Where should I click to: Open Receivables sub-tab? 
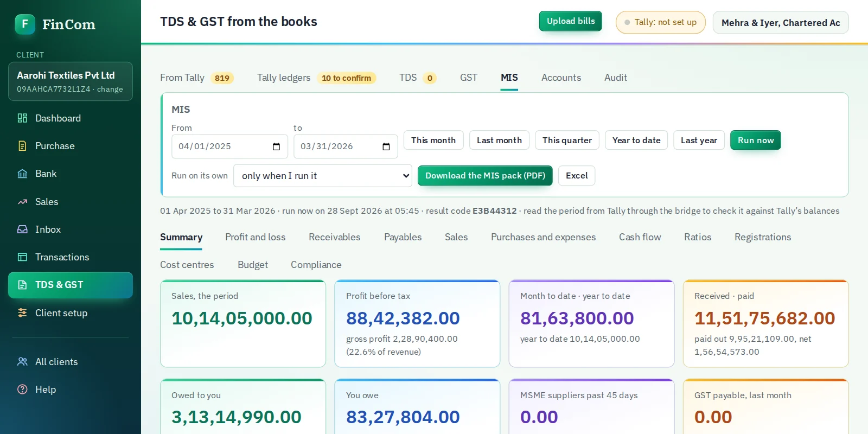[335, 237]
